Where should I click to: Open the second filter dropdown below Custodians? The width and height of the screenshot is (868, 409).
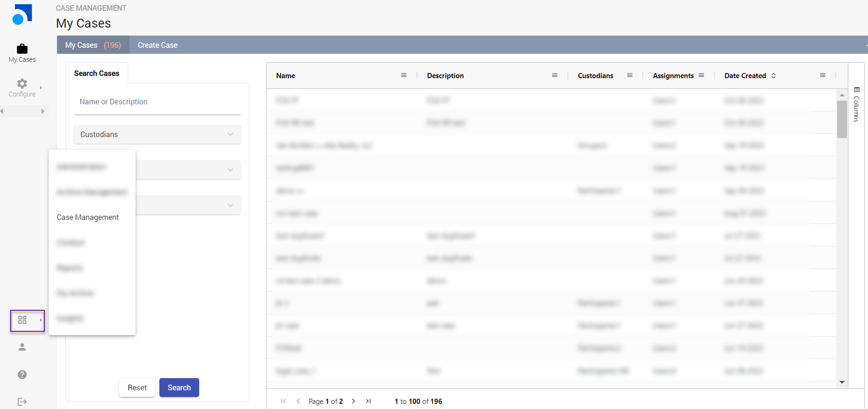click(x=188, y=169)
